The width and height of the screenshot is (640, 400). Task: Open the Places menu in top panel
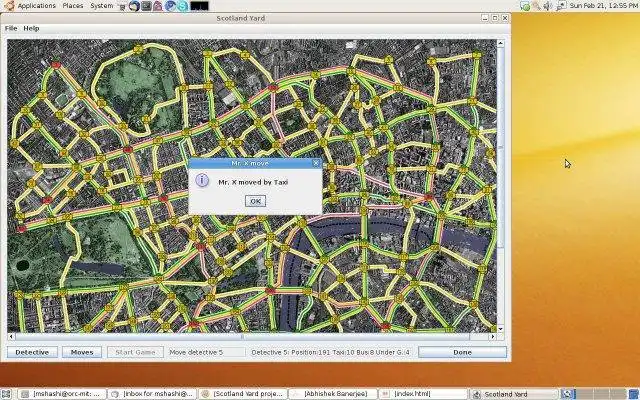point(73,6)
